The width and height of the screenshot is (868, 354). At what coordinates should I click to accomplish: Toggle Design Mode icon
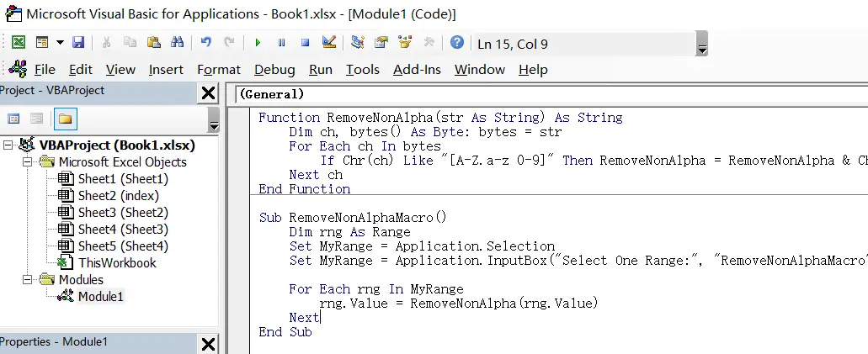click(x=329, y=42)
